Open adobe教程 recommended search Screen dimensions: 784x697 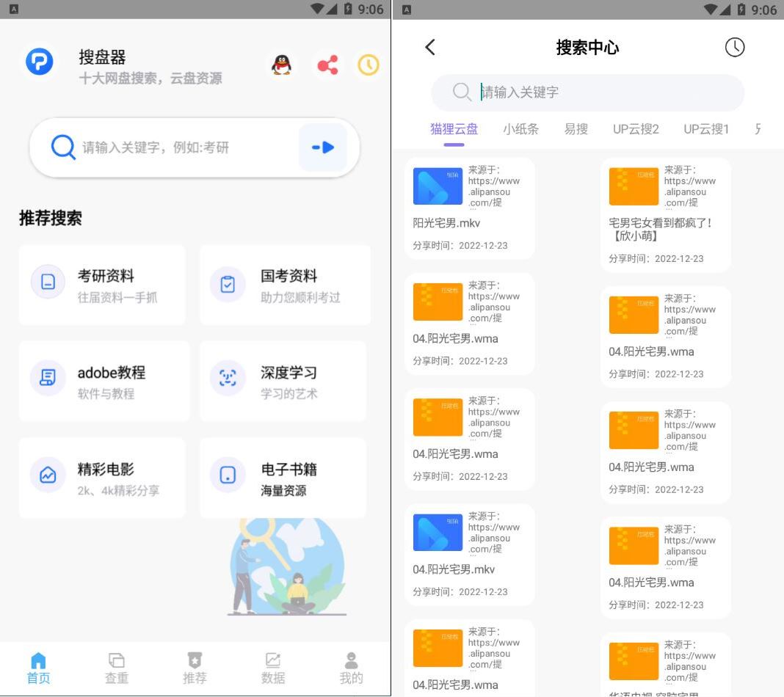pyautogui.click(x=103, y=381)
